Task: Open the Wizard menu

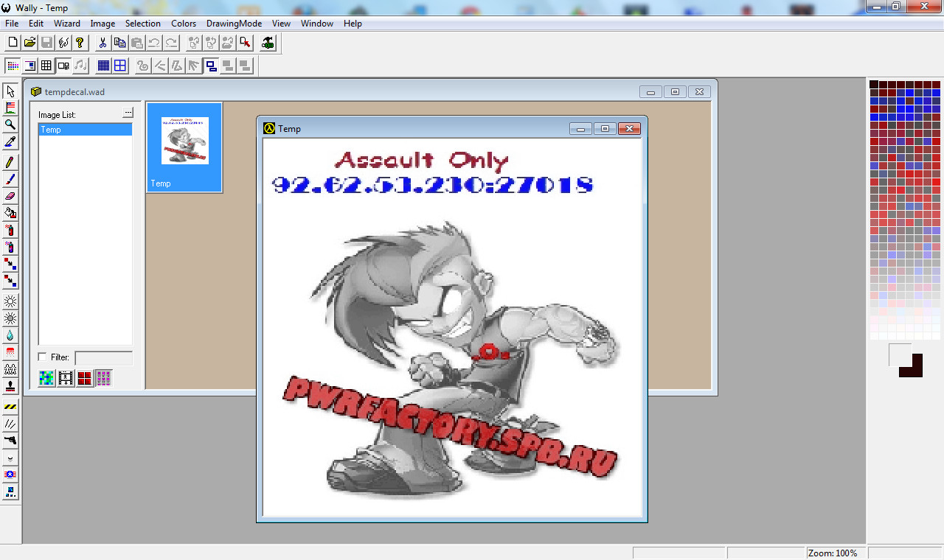Action: coord(67,24)
